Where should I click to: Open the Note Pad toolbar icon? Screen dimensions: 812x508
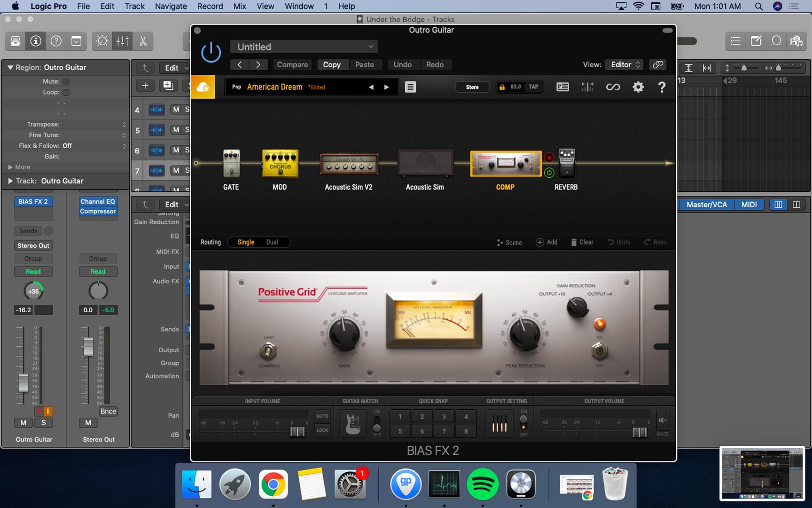[756, 41]
